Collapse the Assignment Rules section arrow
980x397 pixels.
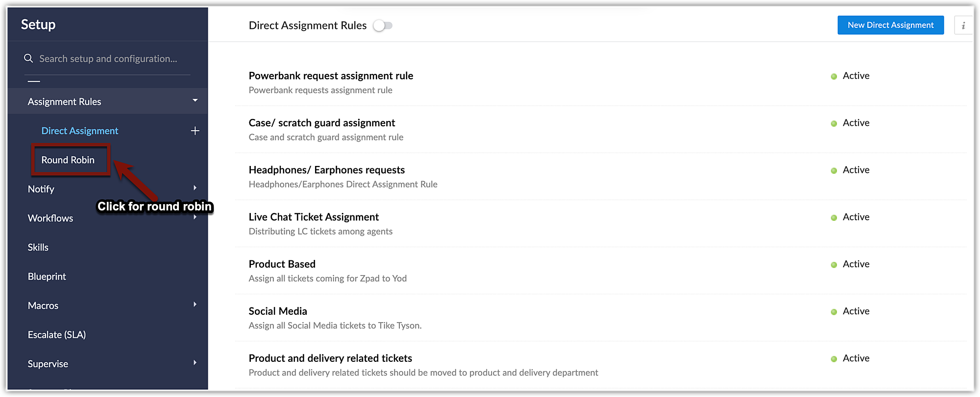[x=195, y=101]
